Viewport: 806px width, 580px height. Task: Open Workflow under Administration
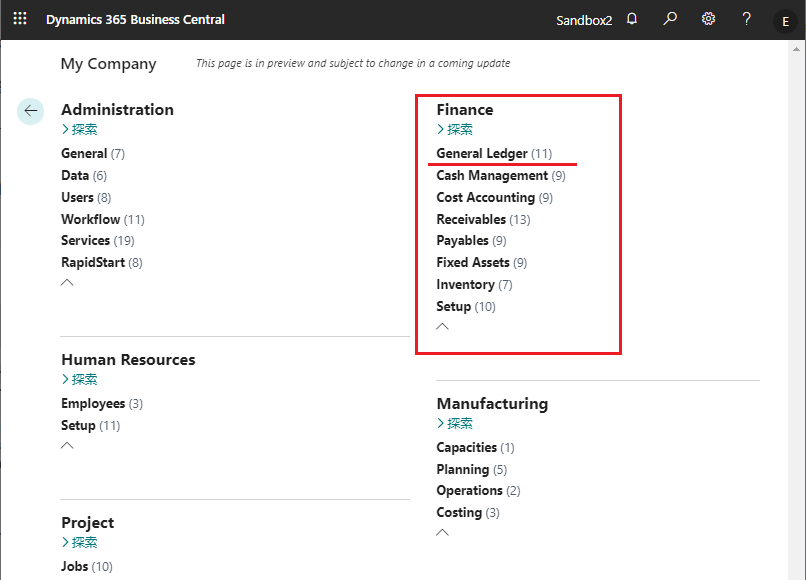pyautogui.click(x=103, y=220)
